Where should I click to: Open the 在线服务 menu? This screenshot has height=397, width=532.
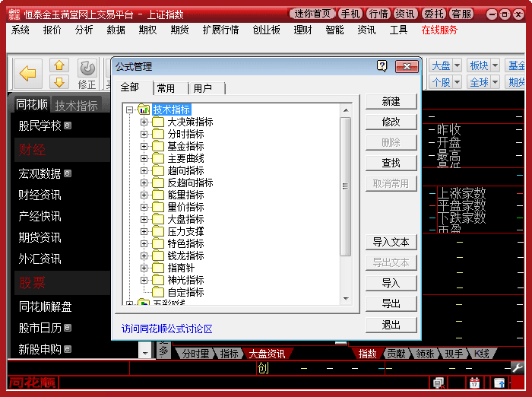tap(439, 30)
